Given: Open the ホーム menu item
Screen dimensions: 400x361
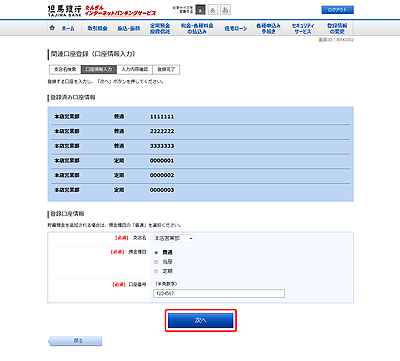Looking at the screenshot, I should (x=68, y=29).
